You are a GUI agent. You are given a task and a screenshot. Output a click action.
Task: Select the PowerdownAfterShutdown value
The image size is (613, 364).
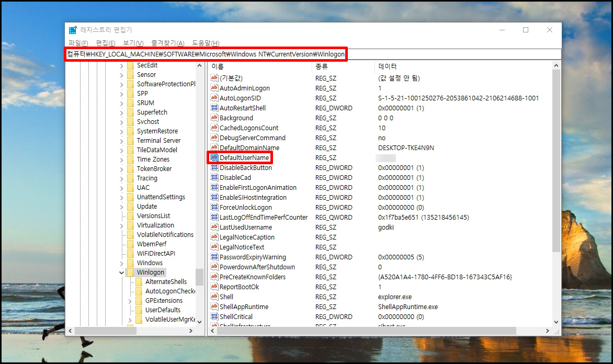coord(257,267)
